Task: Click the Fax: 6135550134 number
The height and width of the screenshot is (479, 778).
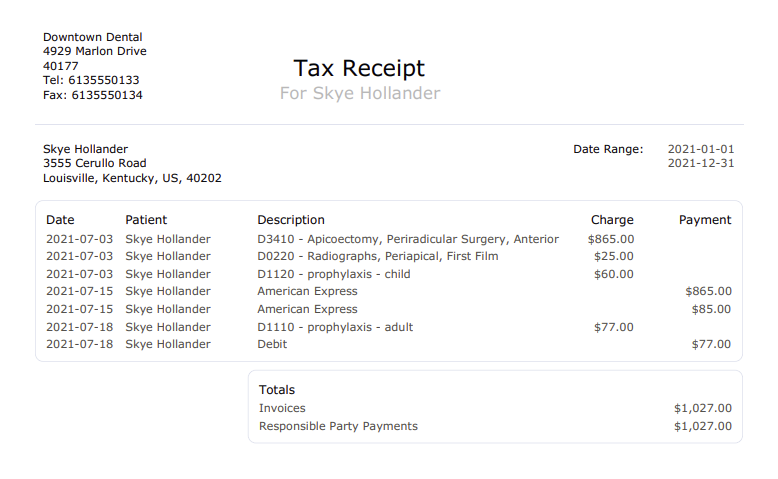Action: (x=92, y=95)
